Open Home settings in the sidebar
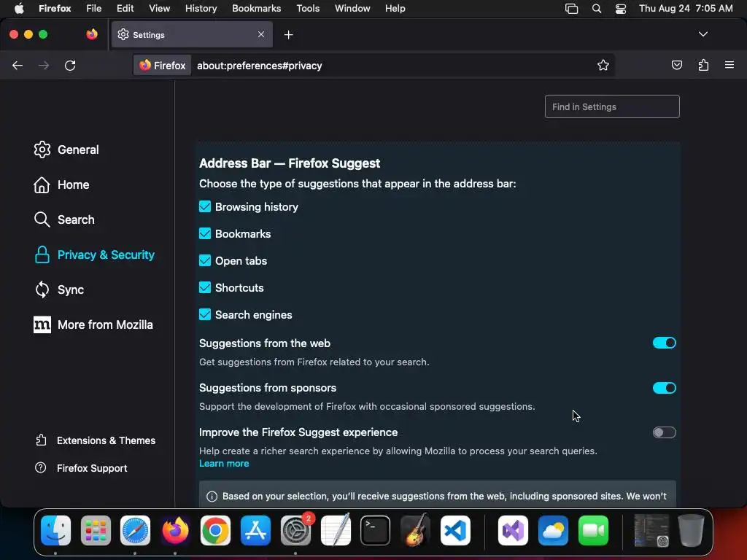 pos(61,184)
